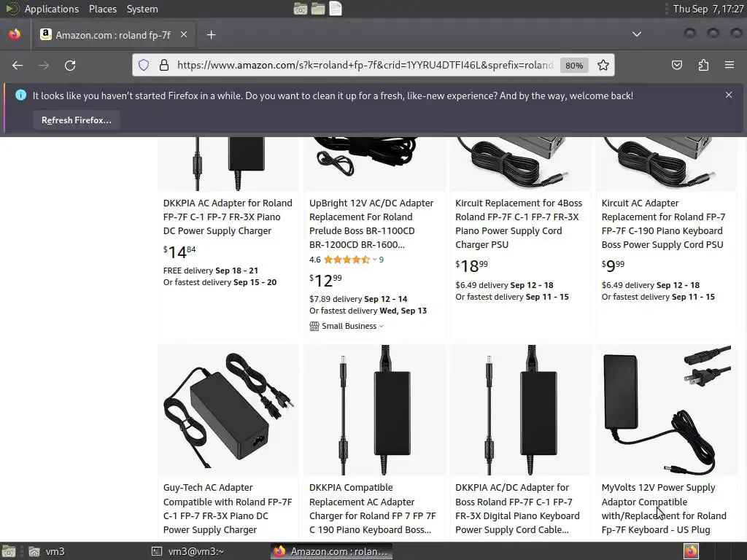Open Guy-Tech AC Adapter Compatible listing
Image resolution: width=747 pixels, height=560 pixels.
click(x=228, y=508)
